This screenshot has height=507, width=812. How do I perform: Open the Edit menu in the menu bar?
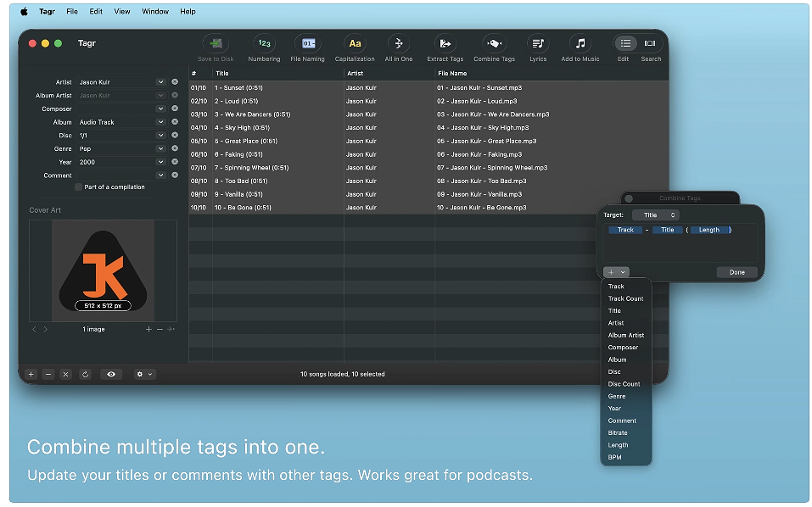96,11
